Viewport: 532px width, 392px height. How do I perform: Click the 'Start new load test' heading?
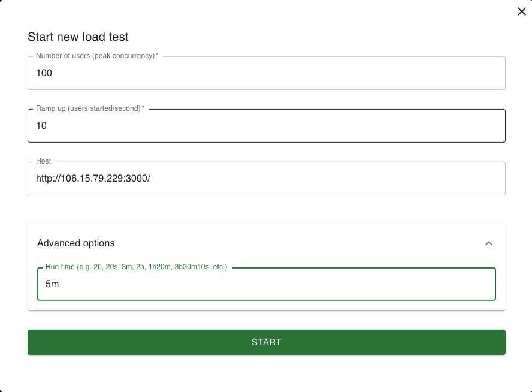click(78, 37)
